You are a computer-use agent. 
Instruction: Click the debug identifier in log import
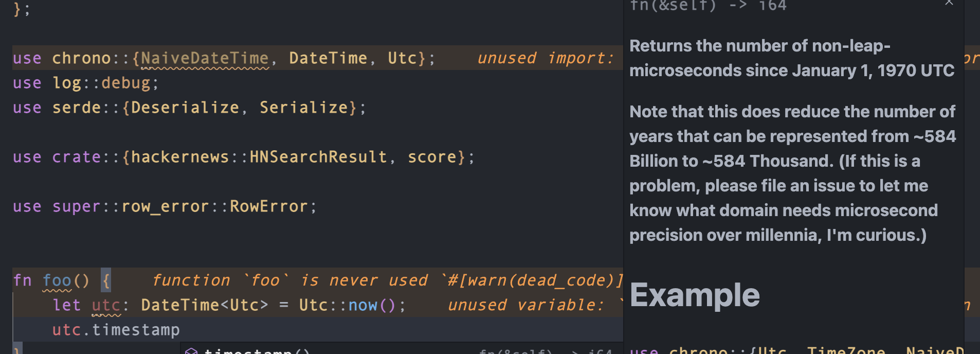click(x=125, y=83)
